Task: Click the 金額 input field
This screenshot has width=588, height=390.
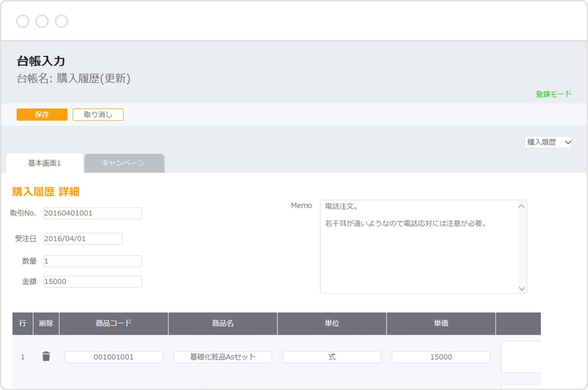Action: (92, 281)
